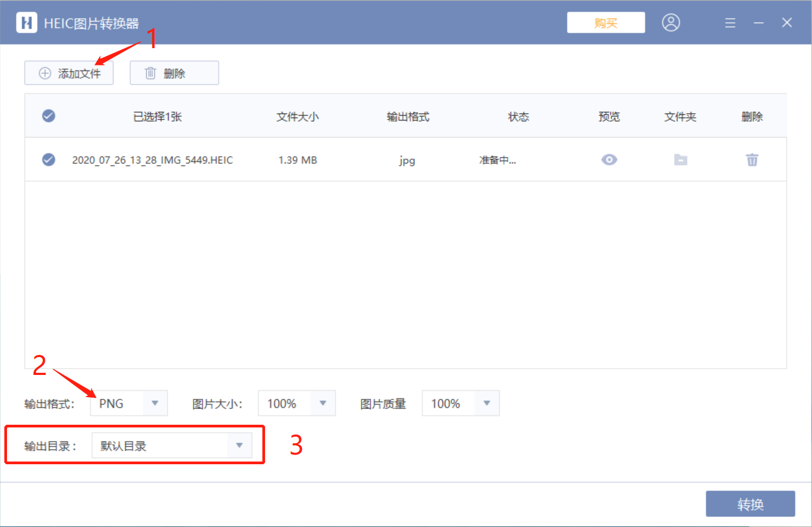Open output folder icon for IMG_5449 row
Viewport: 812px width, 527px height.
pyautogui.click(x=681, y=160)
